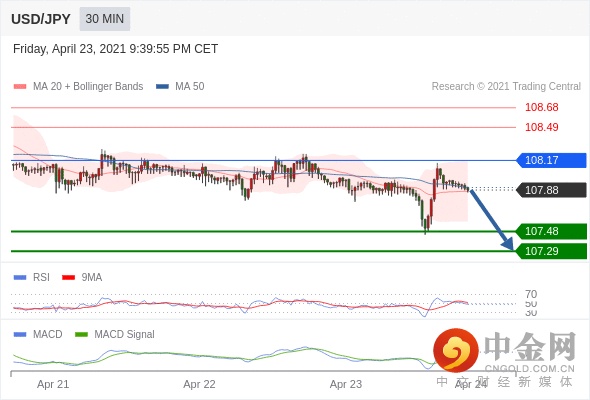This screenshot has width=590, height=400.
Task: Click the Apr 21 date marker
Action: point(53,384)
